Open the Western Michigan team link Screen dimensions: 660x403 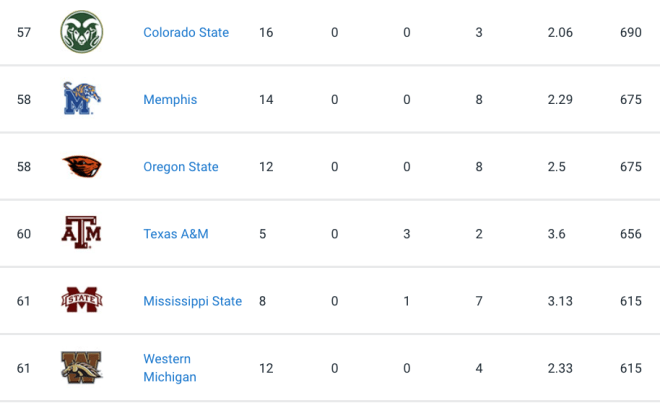[170, 368]
